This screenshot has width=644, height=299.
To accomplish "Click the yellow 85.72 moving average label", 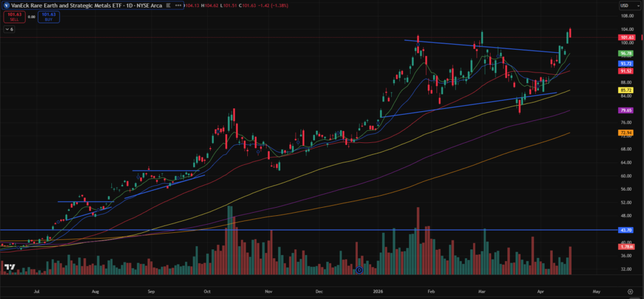I will 626,91.
